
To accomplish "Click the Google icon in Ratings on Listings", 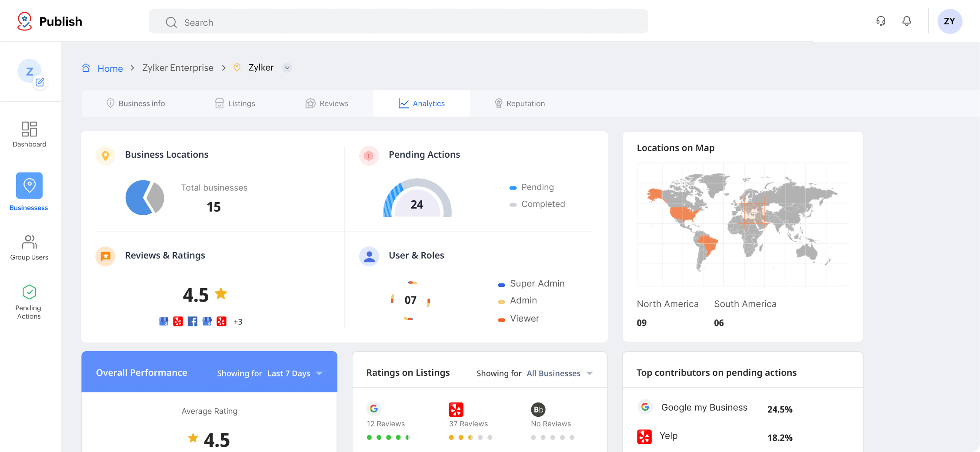I will pyautogui.click(x=374, y=409).
